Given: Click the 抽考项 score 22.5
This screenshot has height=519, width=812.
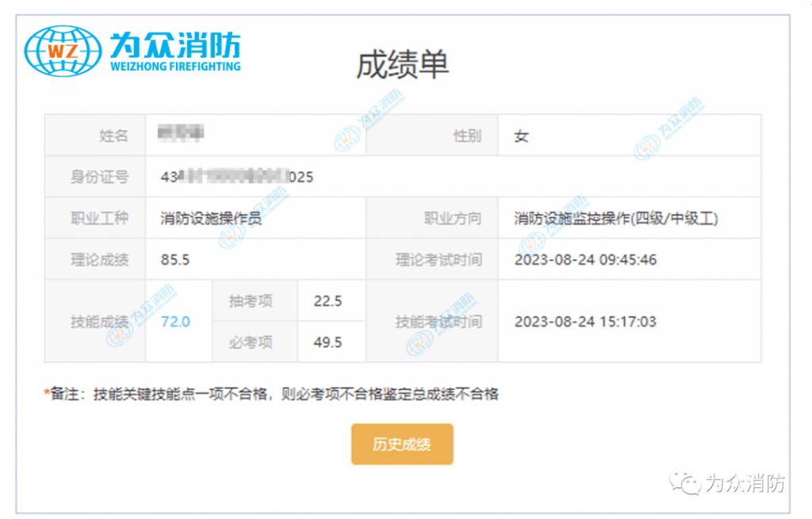Looking at the screenshot, I should click(x=327, y=300).
